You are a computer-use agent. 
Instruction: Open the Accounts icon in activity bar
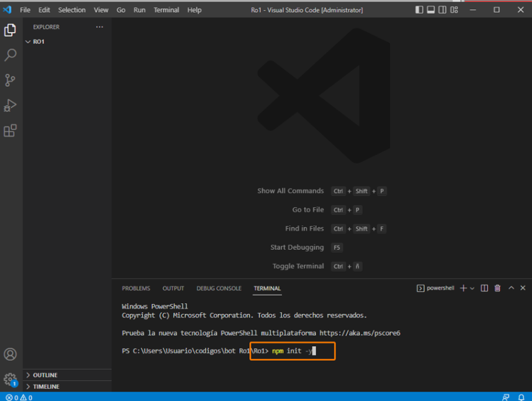[x=10, y=354]
